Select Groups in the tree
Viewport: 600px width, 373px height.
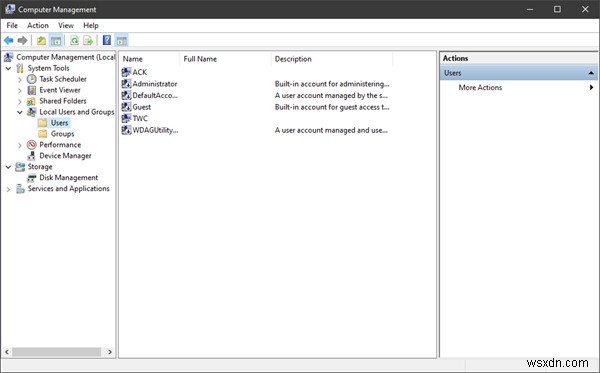click(62, 134)
